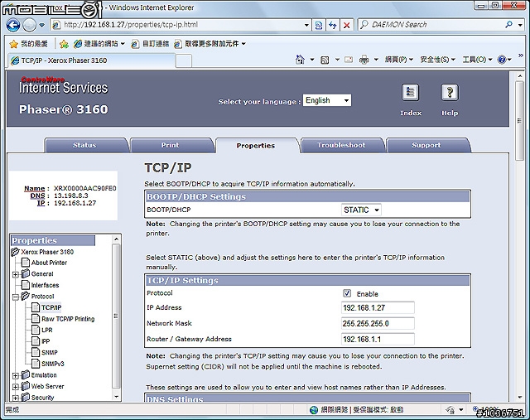
Task: Click the RSS feeds icon
Action: 325,60
